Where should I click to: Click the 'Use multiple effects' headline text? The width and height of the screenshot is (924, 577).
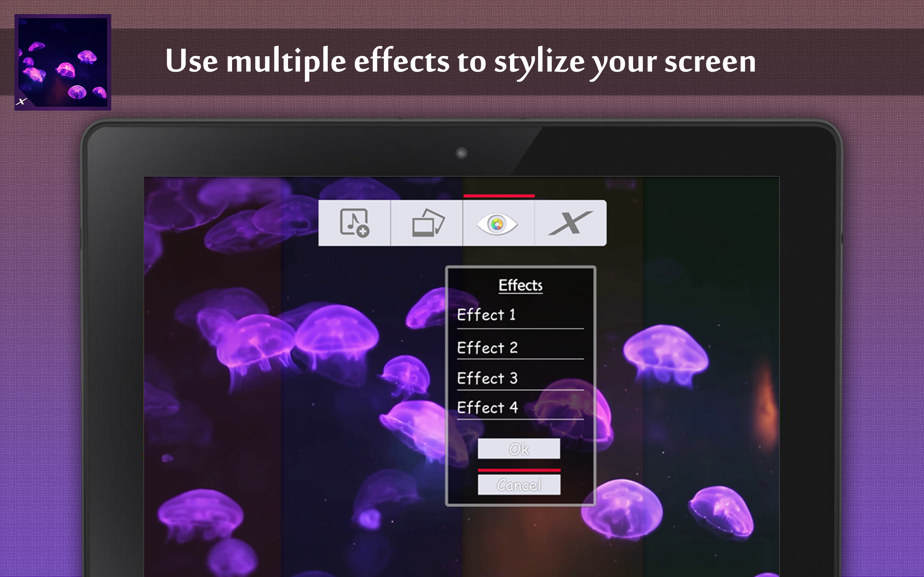pos(461,61)
